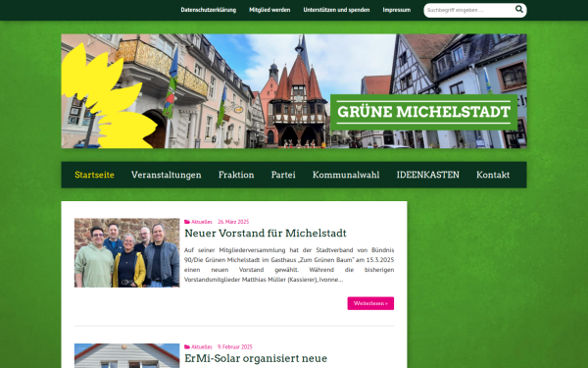Open the Mitglied werden link

pyautogui.click(x=269, y=10)
